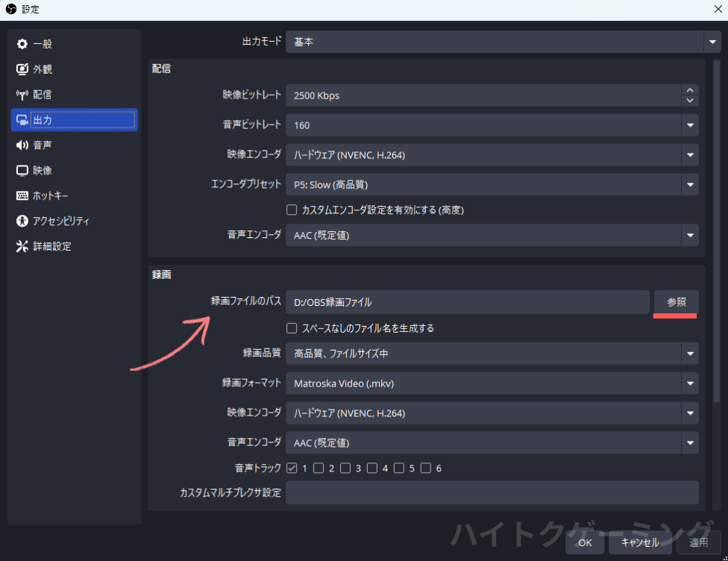Open the 配信 音声エンコーダ AAC dropdown
Viewport: 728px width, 561px height.
[492, 236]
